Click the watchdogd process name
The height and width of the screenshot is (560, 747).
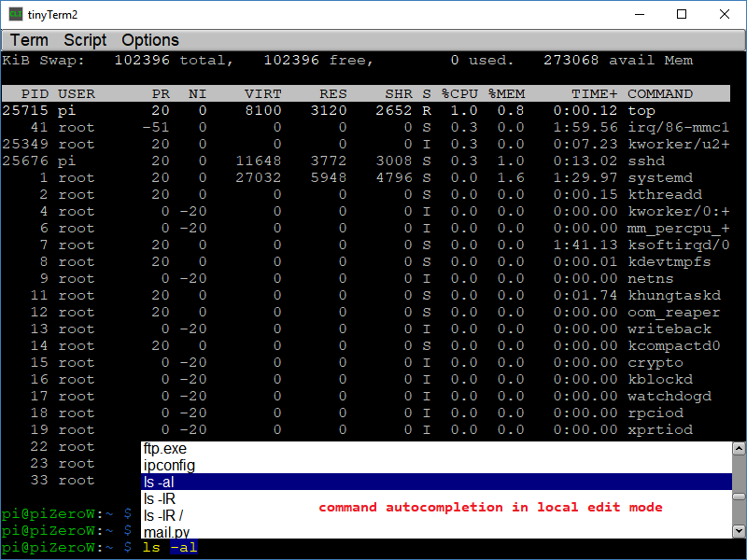(669, 396)
